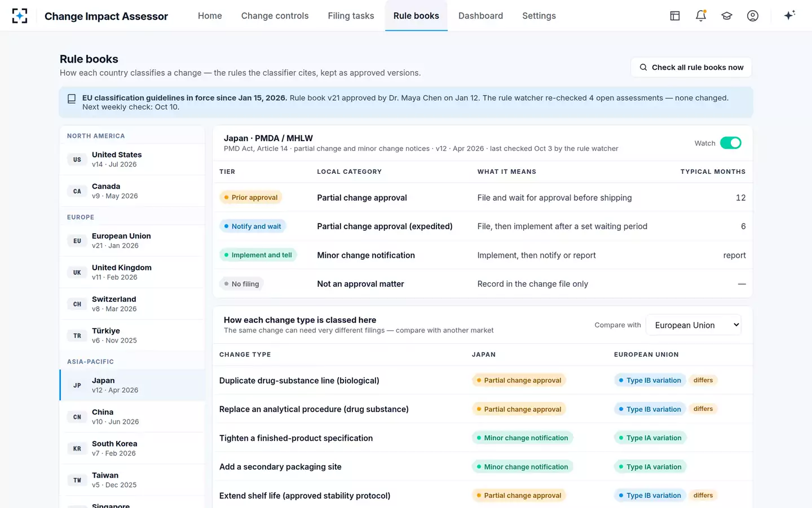Open the Dashboard tab
812x508 pixels.
tap(480, 16)
